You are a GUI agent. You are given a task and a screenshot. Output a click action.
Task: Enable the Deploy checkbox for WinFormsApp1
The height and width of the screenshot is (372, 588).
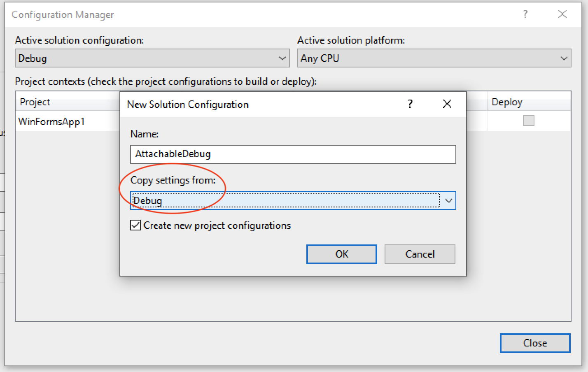(x=528, y=121)
